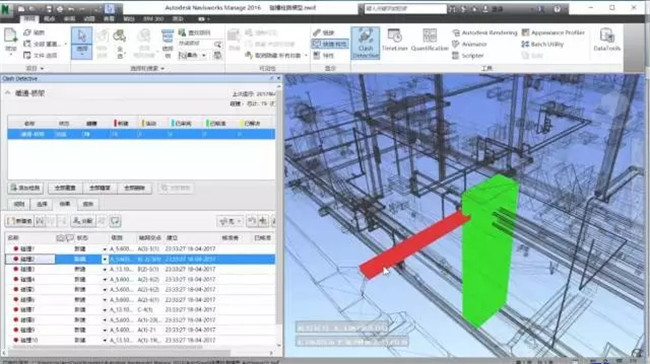Activate the Select arrow tool
The image size is (650, 364).
(x=82, y=43)
